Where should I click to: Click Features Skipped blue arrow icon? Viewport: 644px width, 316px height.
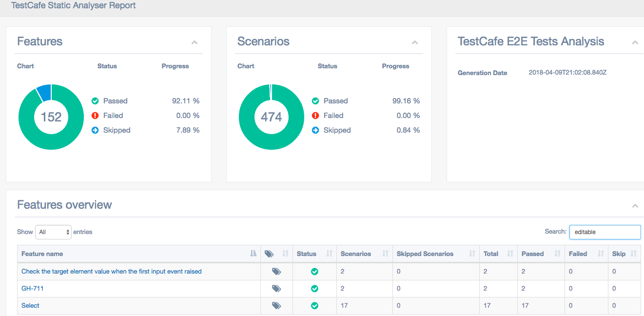coord(95,130)
